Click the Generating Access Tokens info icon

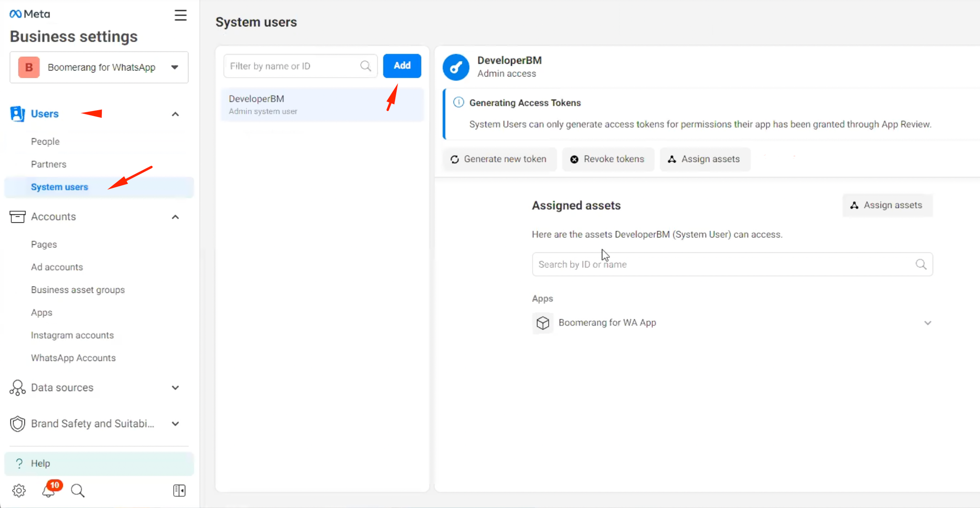[458, 102]
